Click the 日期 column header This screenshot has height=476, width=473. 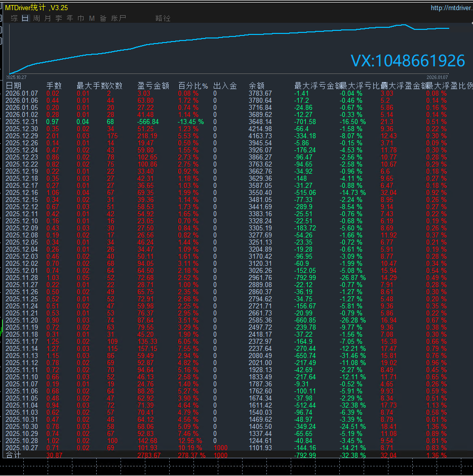pyautogui.click(x=14, y=86)
